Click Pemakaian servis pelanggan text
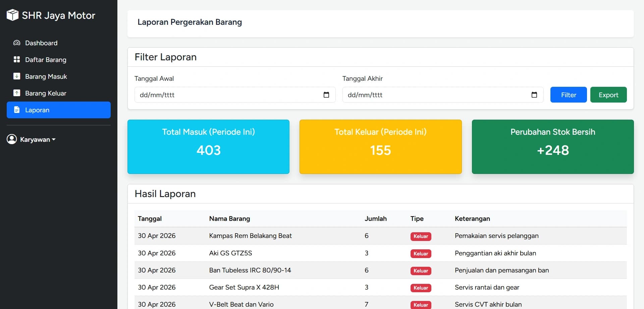The image size is (644, 309). (496, 236)
